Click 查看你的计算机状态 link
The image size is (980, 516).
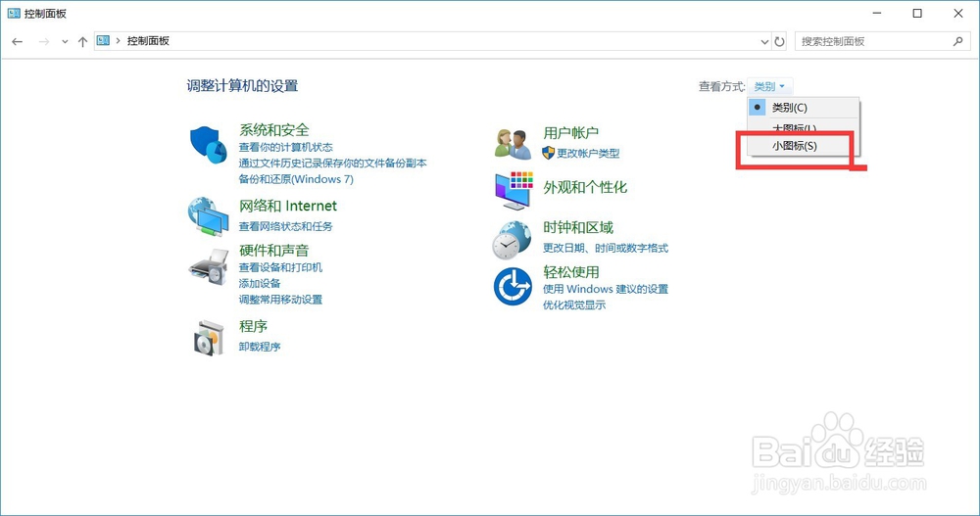click(285, 148)
